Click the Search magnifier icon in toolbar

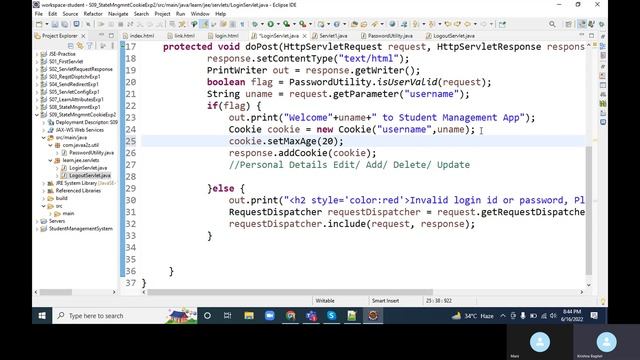point(552,24)
